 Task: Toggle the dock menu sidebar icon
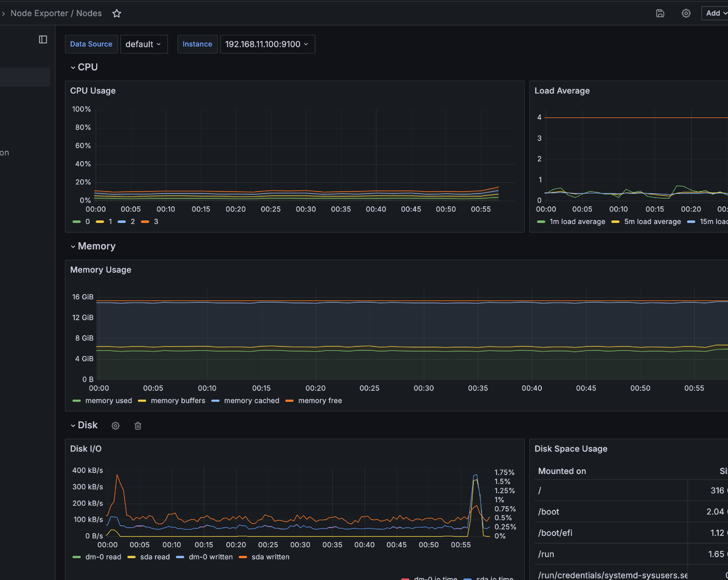pos(43,39)
